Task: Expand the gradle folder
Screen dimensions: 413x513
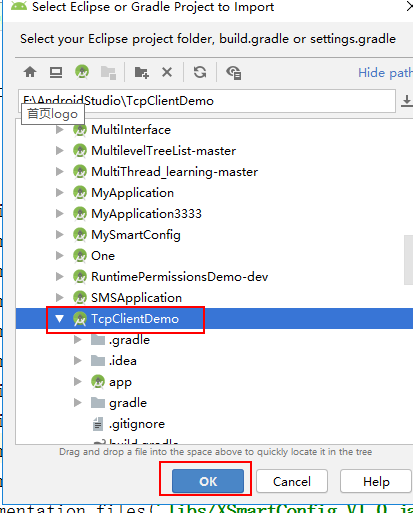Action: pyautogui.click(x=78, y=403)
